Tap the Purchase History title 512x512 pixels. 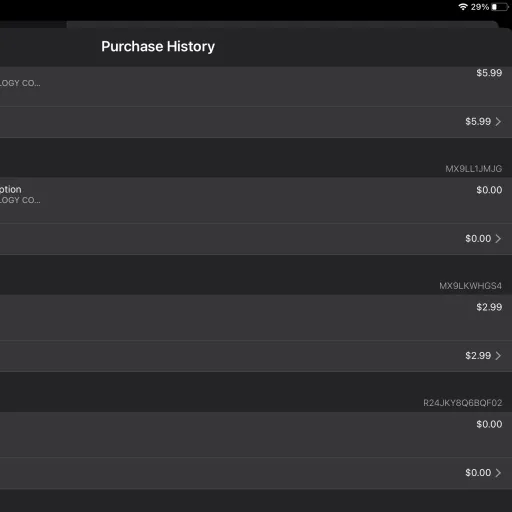click(158, 46)
